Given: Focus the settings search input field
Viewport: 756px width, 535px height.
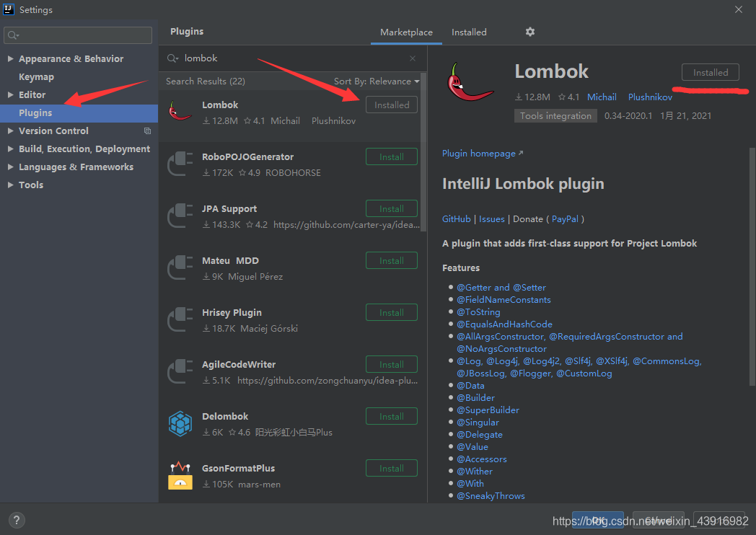Looking at the screenshot, I should tap(78, 35).
